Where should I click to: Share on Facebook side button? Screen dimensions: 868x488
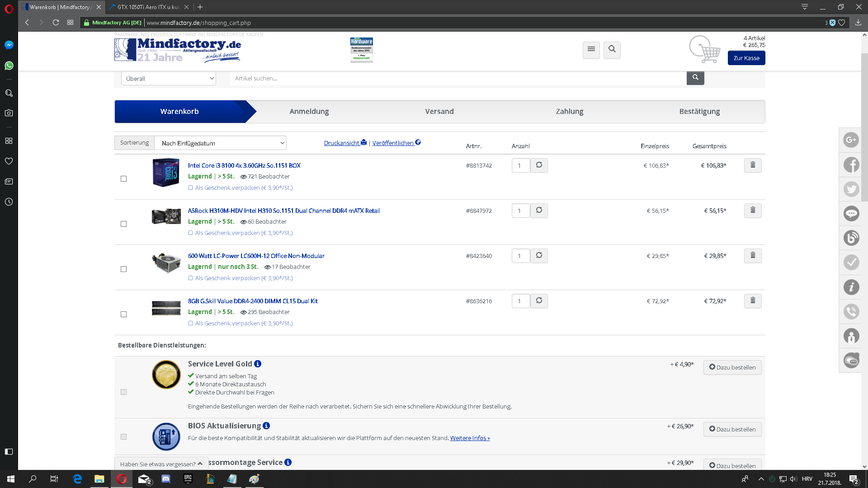[851, 164]
